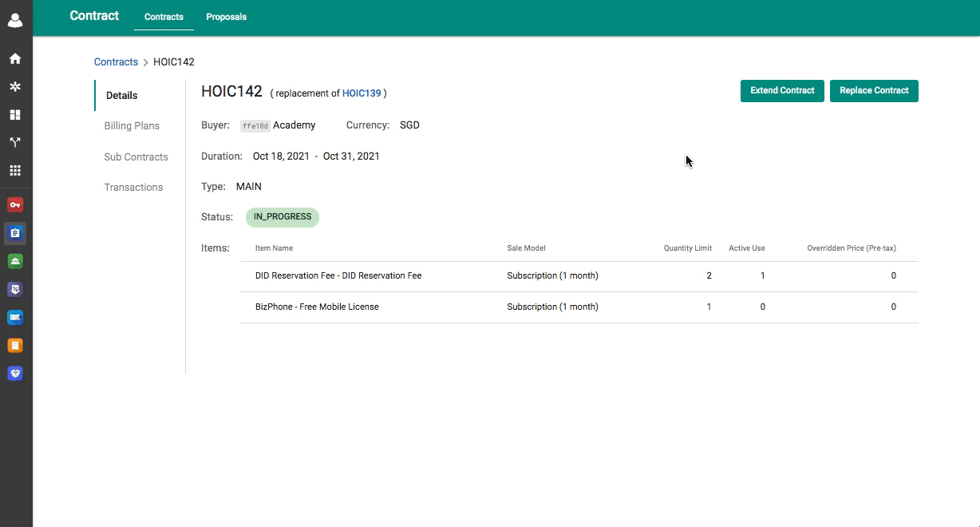Click overridden price 0 for DID Reservation
Viewport: 980px width, 527px height.
pos(894,275)
